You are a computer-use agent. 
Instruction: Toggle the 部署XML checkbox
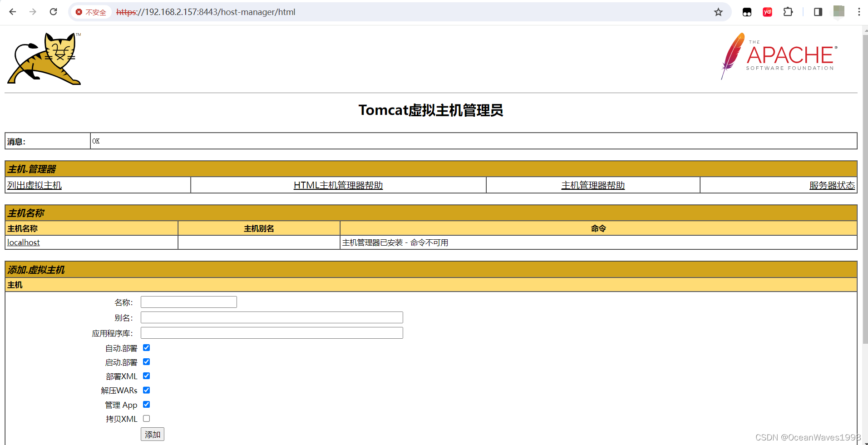146,376
